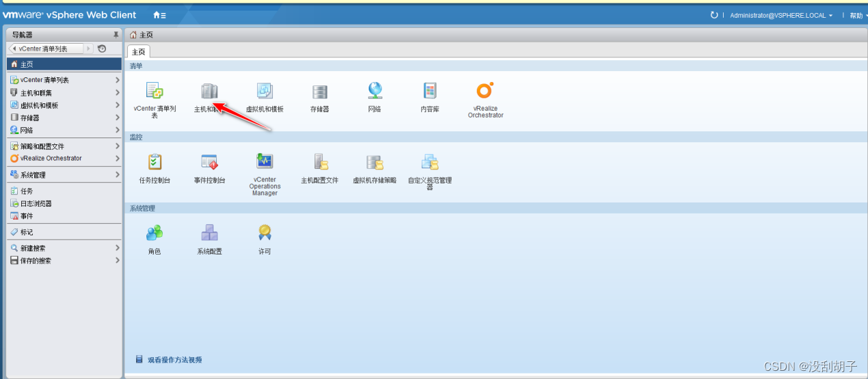This screenshot has width=868, height=379.
Task: Open Administrator@VSPHERE.LOCAL user dropdown
Action: (781, 15)
